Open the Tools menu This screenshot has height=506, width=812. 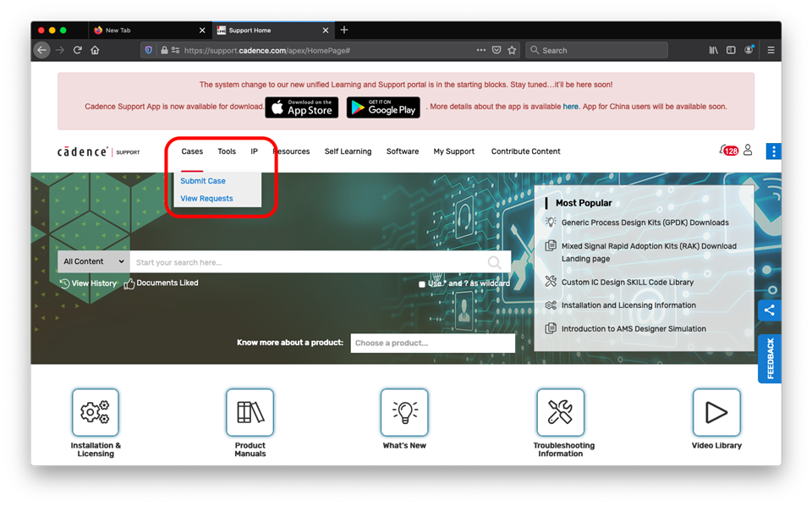point(227,151)
